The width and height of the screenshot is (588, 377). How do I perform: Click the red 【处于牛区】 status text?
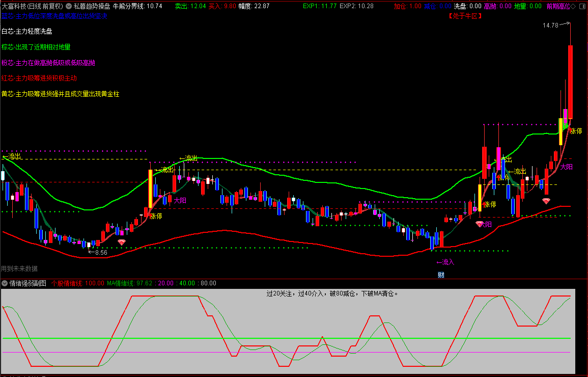pos(465,16)
